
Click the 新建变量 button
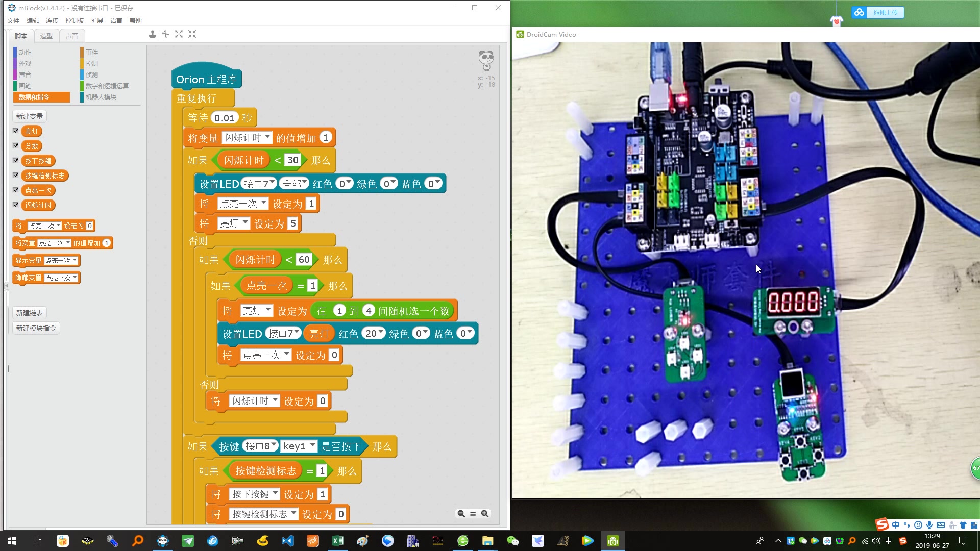(x=30, y=116)
